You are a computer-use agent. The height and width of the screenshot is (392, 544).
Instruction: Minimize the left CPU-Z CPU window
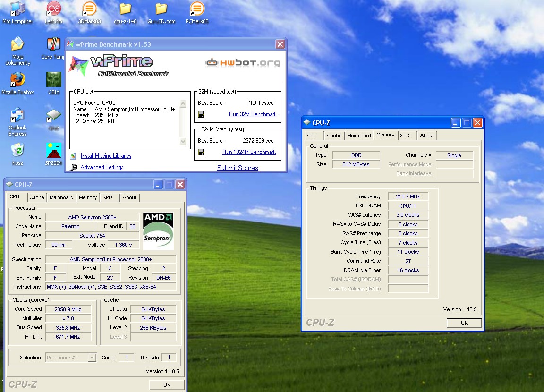pos(158,184)
